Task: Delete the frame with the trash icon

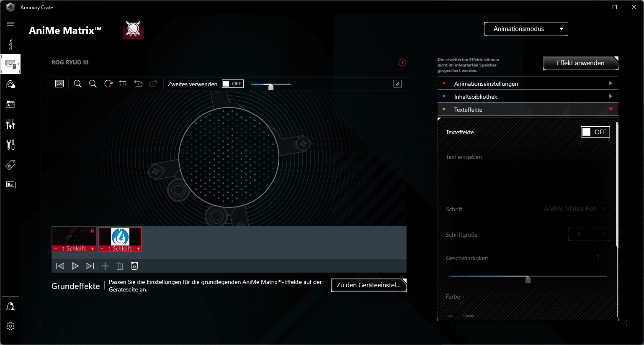Action: pos(120,266)
